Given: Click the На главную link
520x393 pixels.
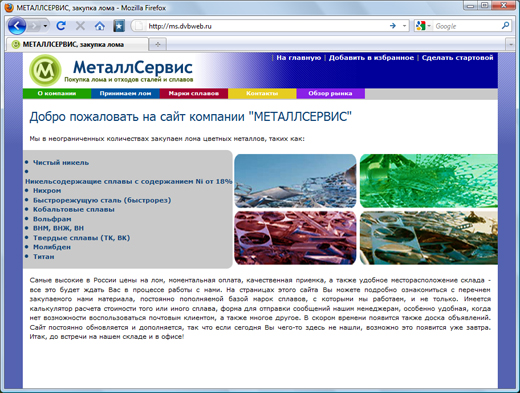Looking at the screenshot, I should 299,58.
